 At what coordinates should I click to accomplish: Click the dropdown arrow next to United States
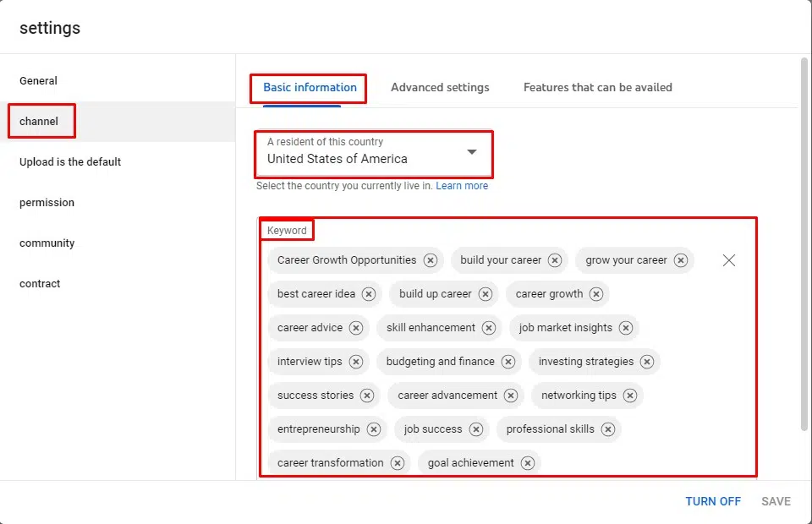tap(472, 152)
